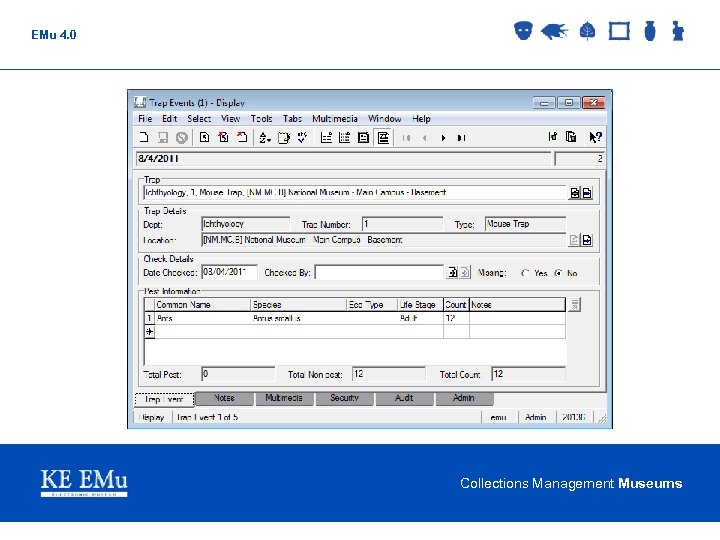
Task: Click the Discard records red-arrow page icon
Action: (242, 137)
